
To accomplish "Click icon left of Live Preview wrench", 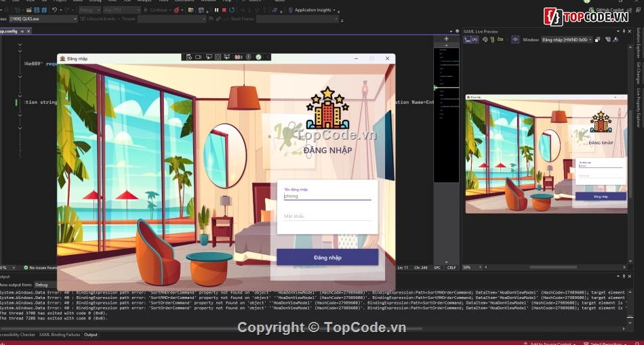I will [608, 39].
